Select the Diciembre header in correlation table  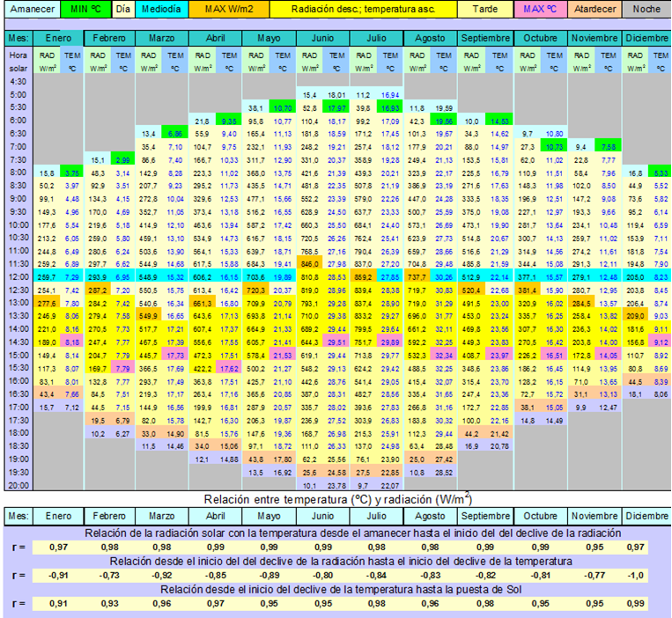[647, 515]
